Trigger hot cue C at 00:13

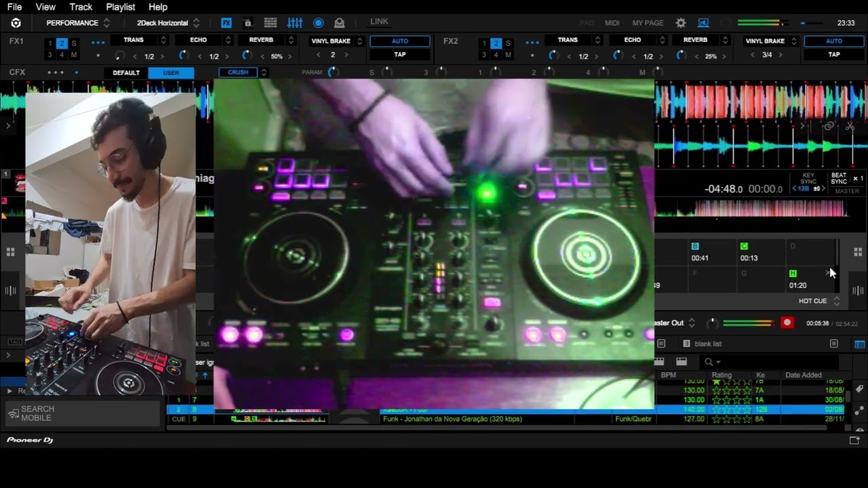pos(763,252)
